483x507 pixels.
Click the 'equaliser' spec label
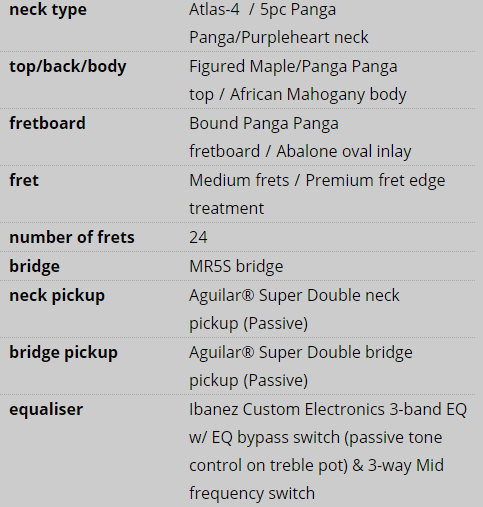coord(46,409)
